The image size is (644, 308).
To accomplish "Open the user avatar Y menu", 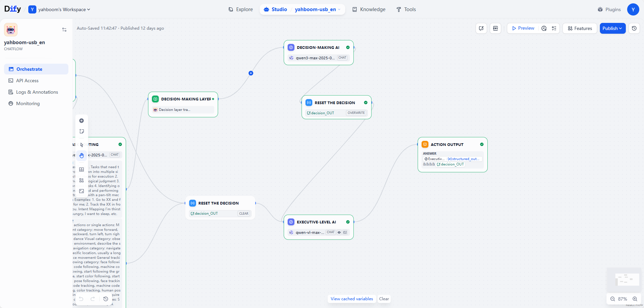I will point(633,9).
